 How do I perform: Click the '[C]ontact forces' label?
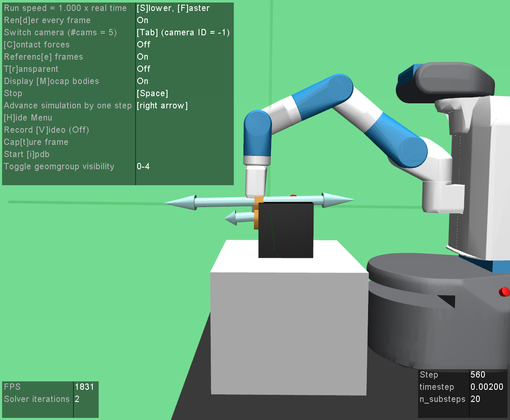tap(37, 45)
